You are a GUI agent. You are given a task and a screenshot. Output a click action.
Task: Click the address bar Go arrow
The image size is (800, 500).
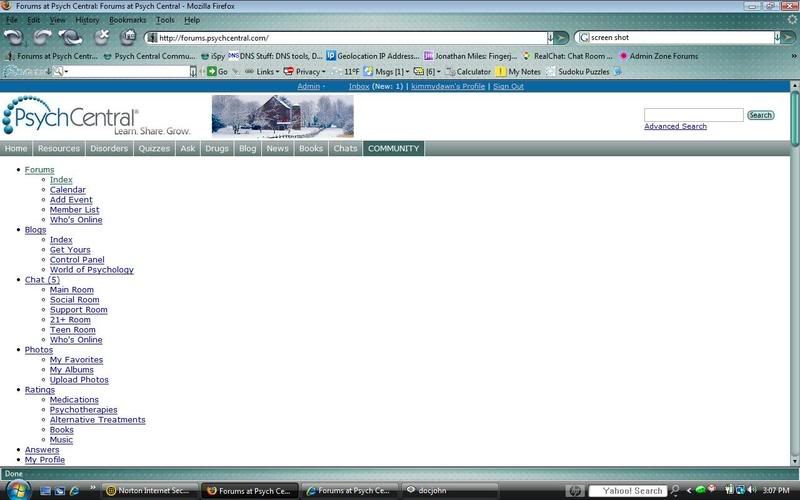[561, 38]
